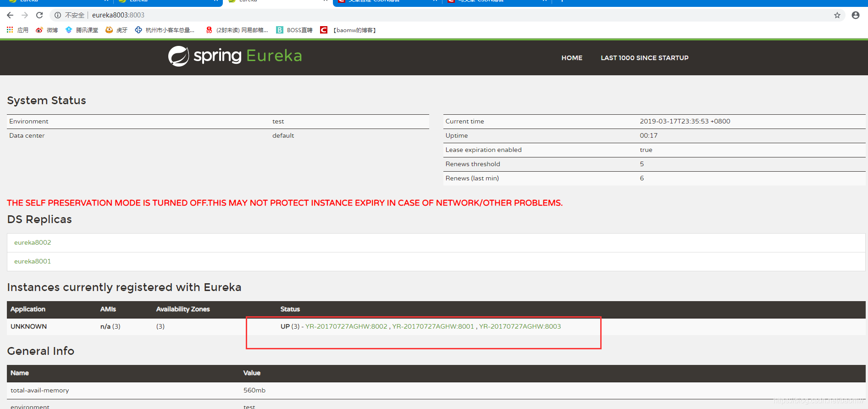
Task: Click the Application column header
Action: coord(28,309)
